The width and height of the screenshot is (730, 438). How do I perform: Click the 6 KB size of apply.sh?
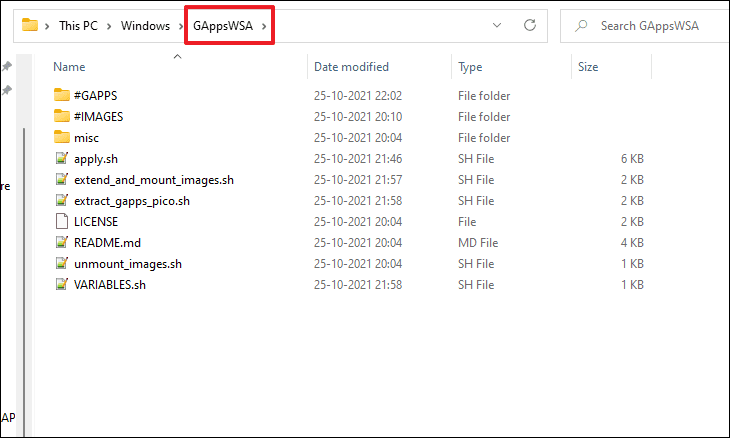point(632,159)
